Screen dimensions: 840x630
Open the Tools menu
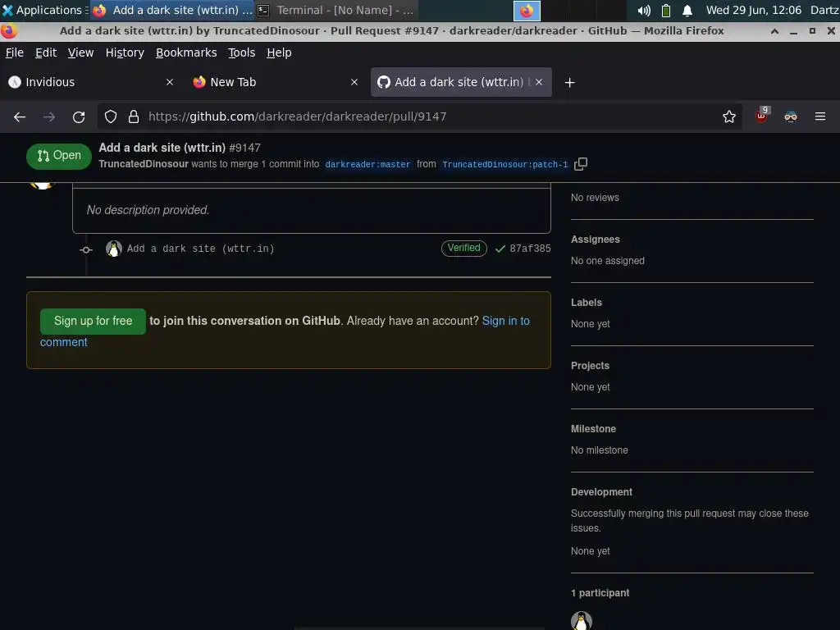[242, 52]
